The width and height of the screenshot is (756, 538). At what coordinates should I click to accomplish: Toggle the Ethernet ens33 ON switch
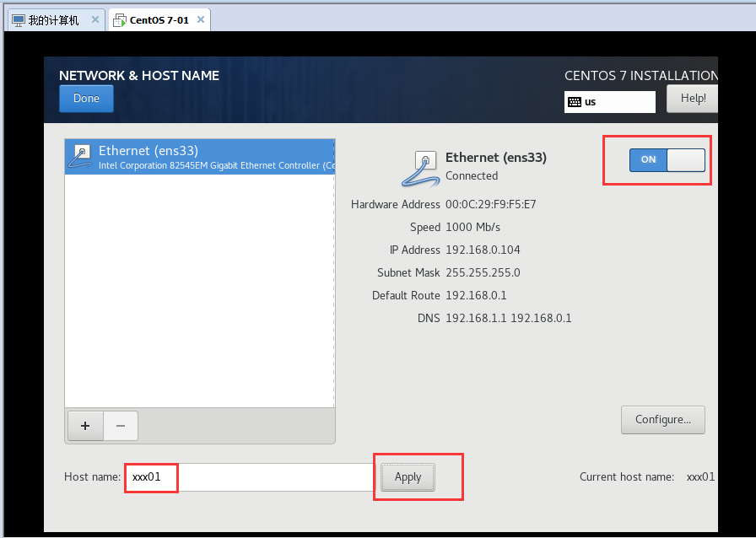(x=667, y=159)
